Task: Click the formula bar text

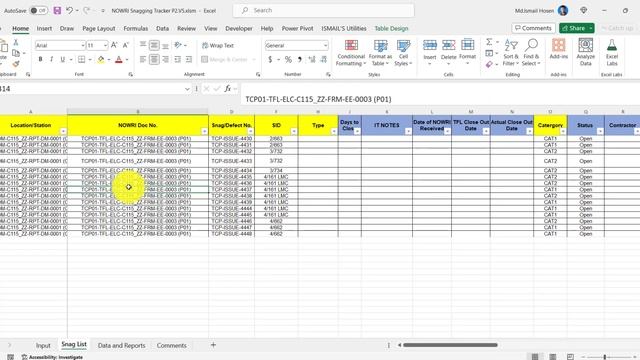Action: [318, 99]
